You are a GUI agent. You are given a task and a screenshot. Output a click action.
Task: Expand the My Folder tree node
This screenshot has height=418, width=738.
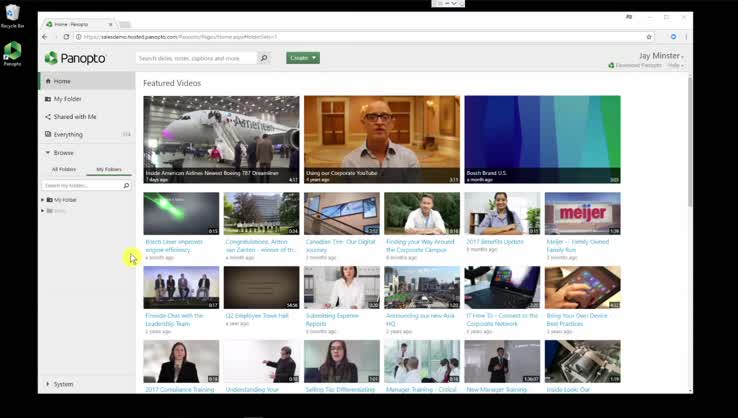42,200
